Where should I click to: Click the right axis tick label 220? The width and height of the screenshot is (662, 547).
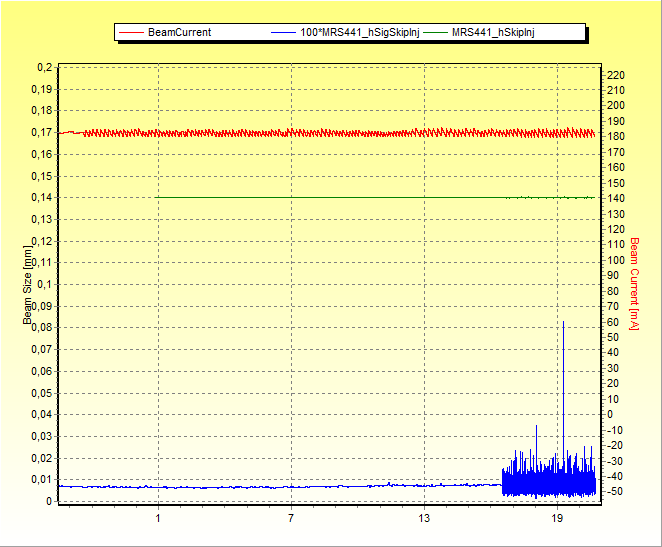(x=617, y=75)
